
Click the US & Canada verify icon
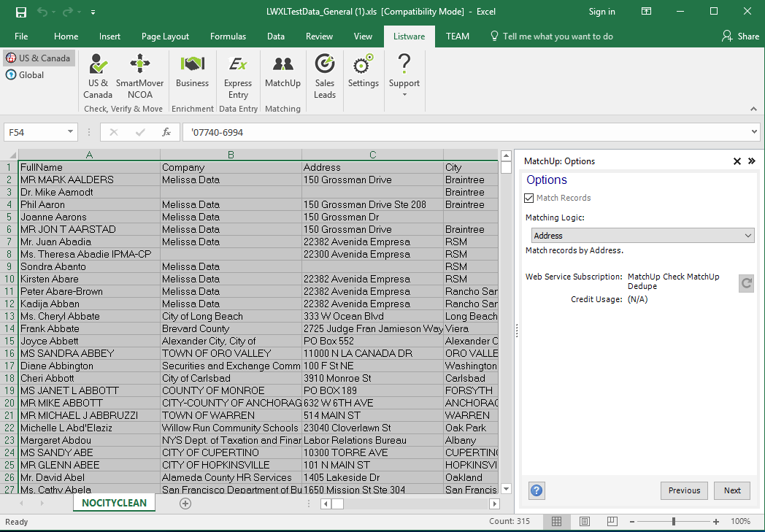tap(98, 76)
